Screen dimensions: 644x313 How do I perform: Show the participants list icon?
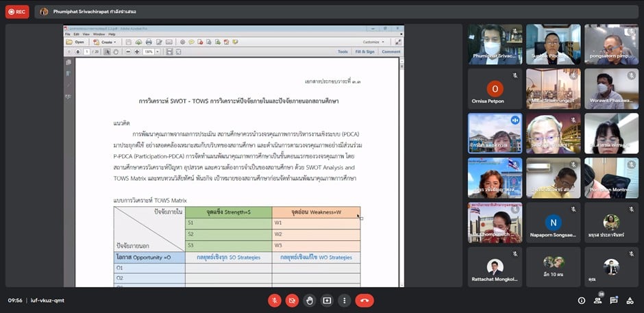click(x=598, y=300)
